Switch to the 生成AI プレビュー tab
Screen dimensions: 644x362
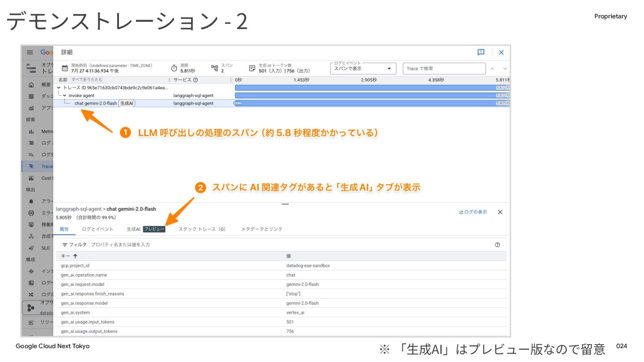click(146, 229)
